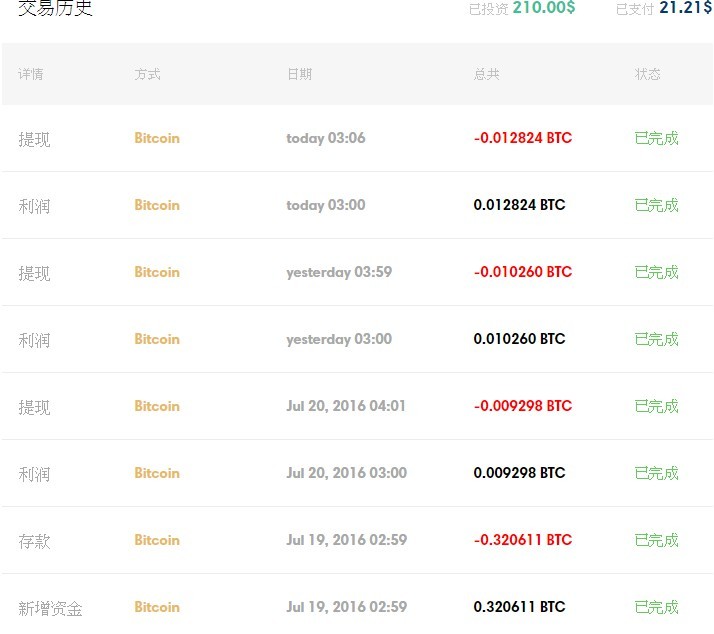
Task: Click the invested amount 210.00$
Action: pos(544,7)
